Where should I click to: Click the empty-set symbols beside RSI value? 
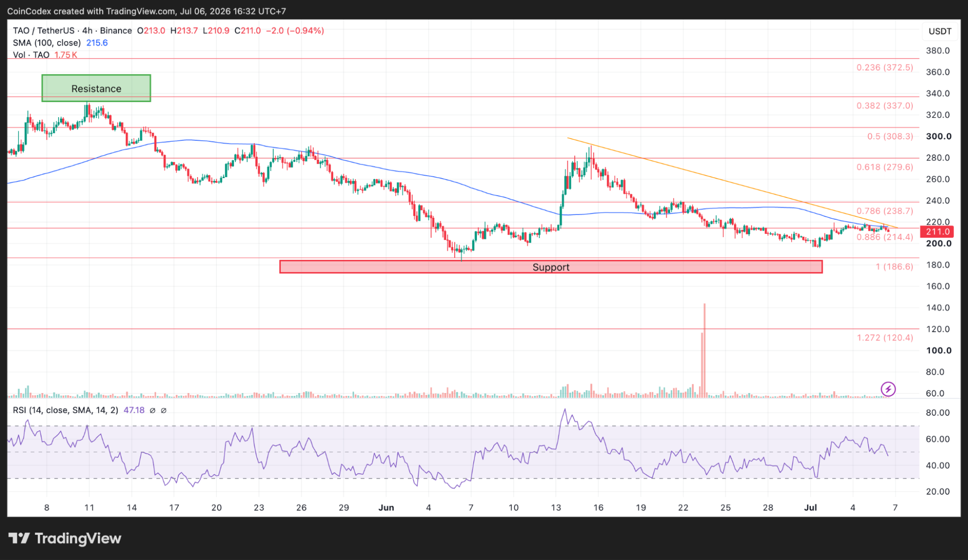point(158,410)
